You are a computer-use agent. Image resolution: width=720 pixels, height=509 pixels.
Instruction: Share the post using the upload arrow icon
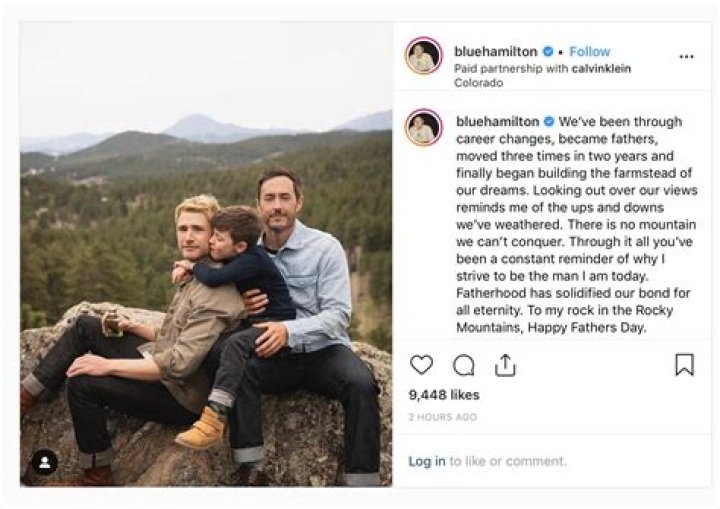pos(505,365)
